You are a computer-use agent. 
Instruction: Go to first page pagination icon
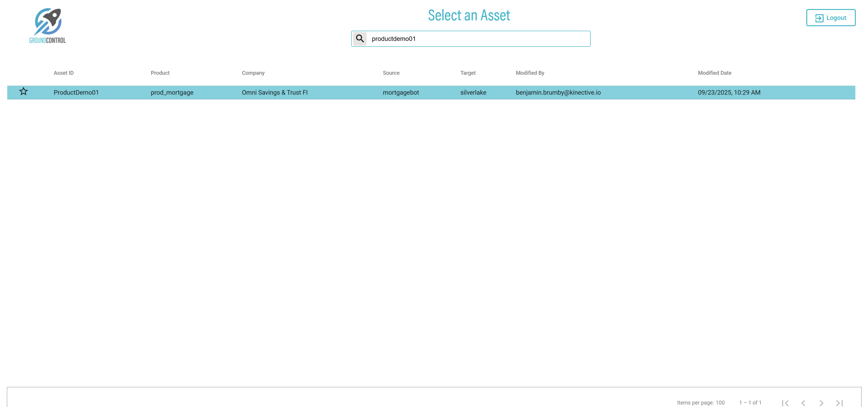(785, 402)
